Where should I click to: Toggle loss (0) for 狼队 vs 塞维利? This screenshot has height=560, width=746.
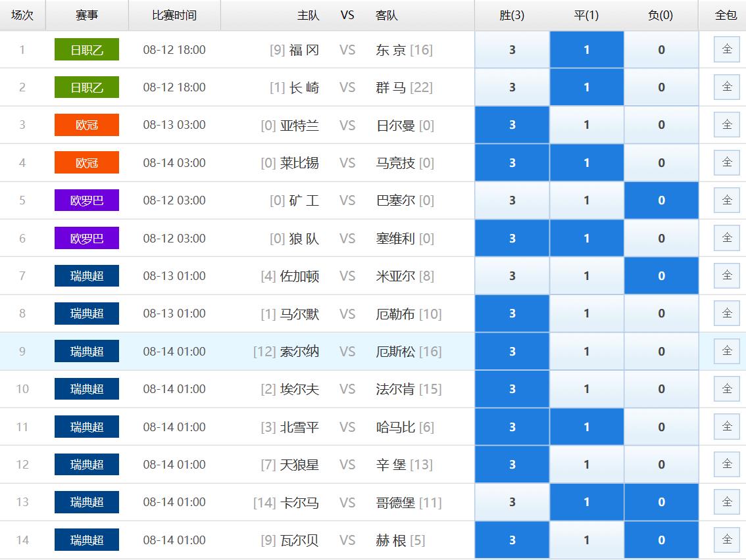coord(661,238)
